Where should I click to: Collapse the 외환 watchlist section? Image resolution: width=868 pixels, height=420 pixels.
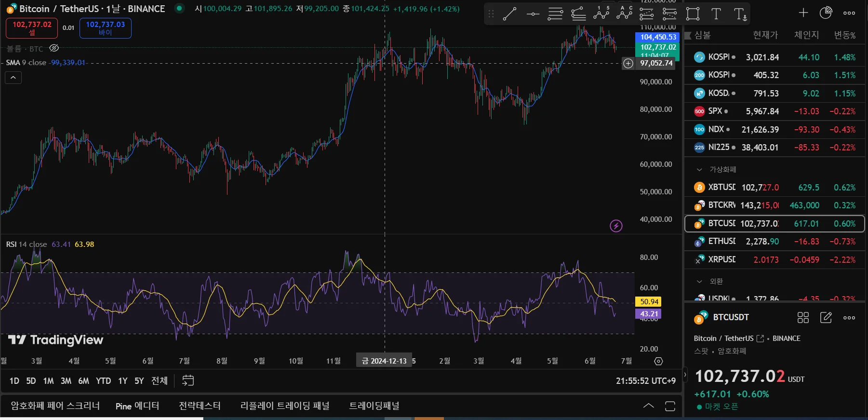pos(699,282)
